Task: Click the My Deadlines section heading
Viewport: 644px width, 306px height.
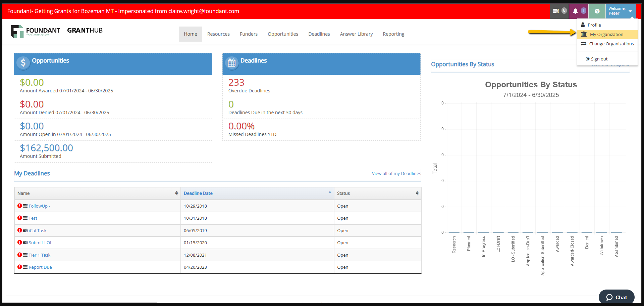Action: pyautogui.click(x=32, y=173)
